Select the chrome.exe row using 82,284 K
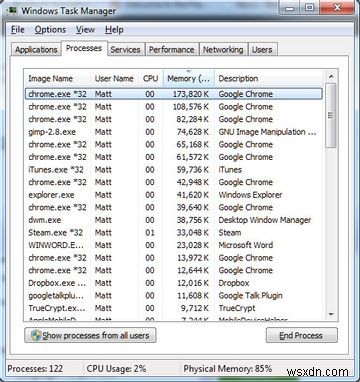 point(174,119)
